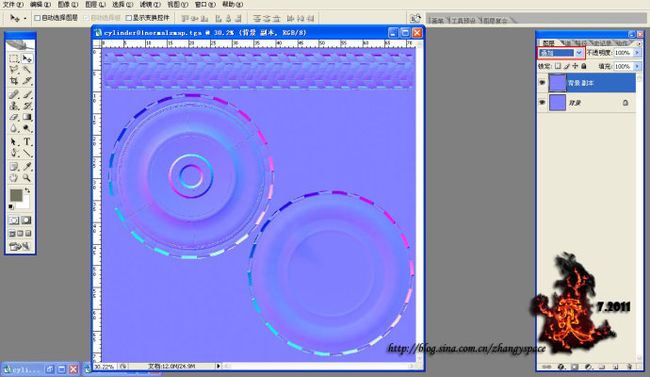Select the Eyedropper tool
The height and width of the screenshot is (377, 650).
coord(27,167)
